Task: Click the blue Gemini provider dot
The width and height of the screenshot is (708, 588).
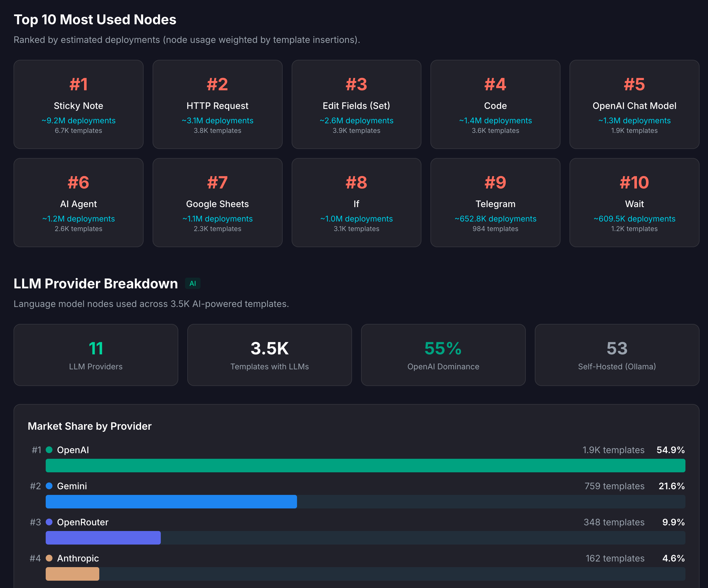Action: [x=50, y=486]
